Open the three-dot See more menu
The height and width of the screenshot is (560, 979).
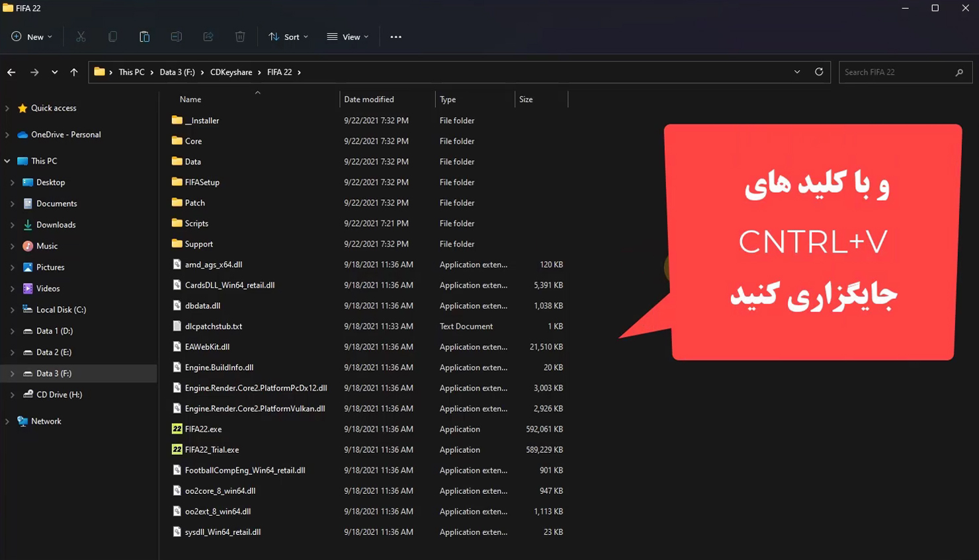pos(396,37)
